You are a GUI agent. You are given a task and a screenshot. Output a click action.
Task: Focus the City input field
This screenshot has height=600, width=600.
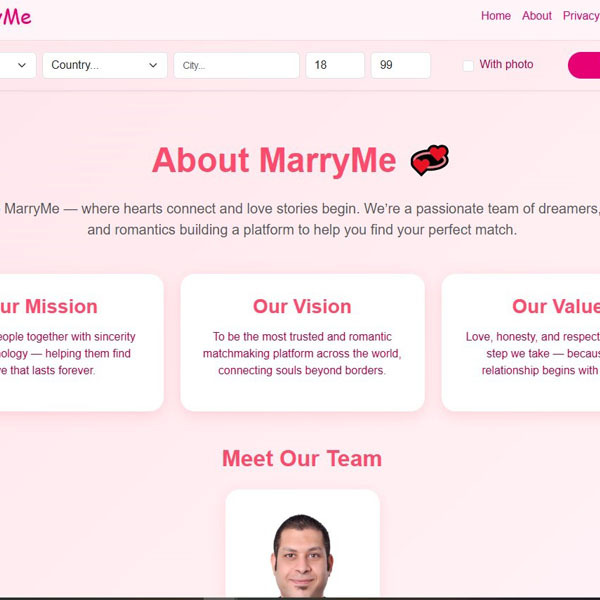click(x=236, y=65)
